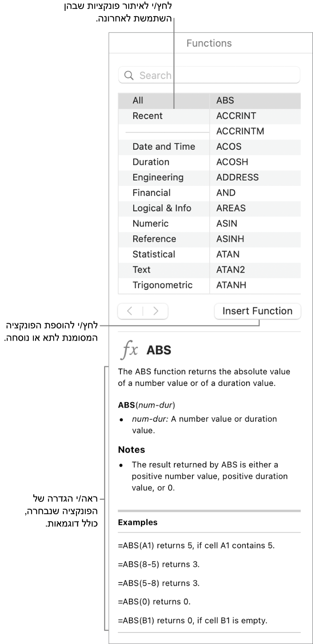Select the Engineering category
This screenshot has height=644, width=313.
(x=158, y=177)
